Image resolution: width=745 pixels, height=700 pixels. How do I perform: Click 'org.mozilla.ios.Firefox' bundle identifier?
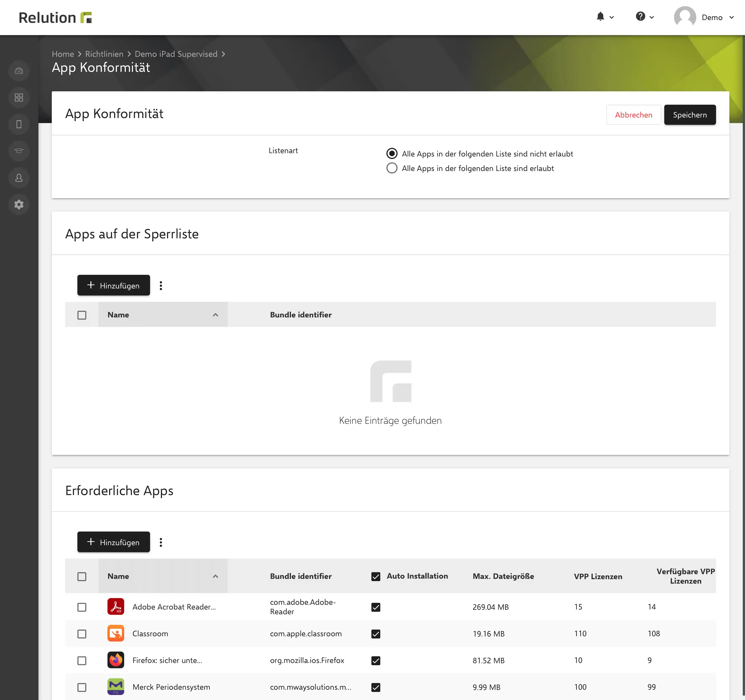[x=307, y=660]
